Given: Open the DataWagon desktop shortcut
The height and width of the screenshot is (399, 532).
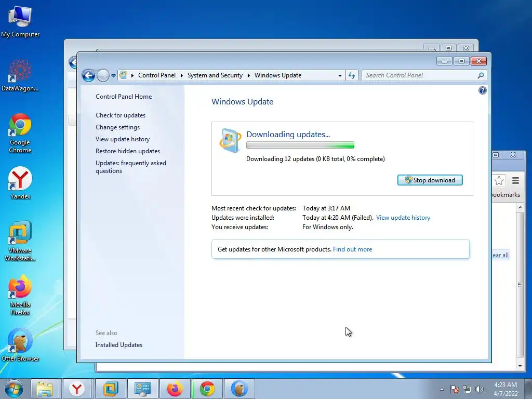Looking at the screenshot, I should click(x=20, y=75).
